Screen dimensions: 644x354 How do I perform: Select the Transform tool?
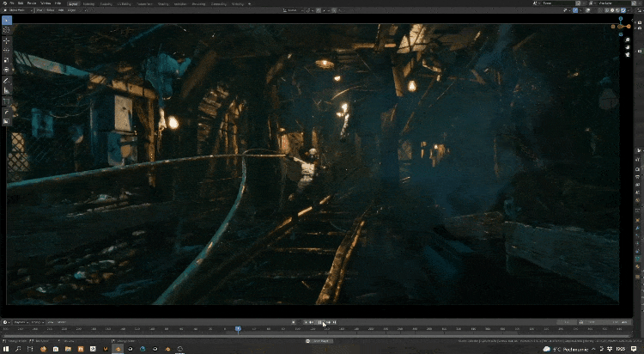click(6, 70)
